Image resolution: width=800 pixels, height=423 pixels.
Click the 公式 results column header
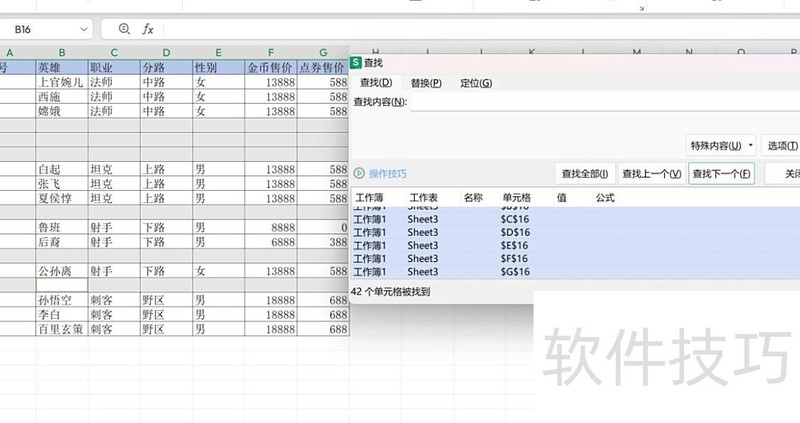605,198
